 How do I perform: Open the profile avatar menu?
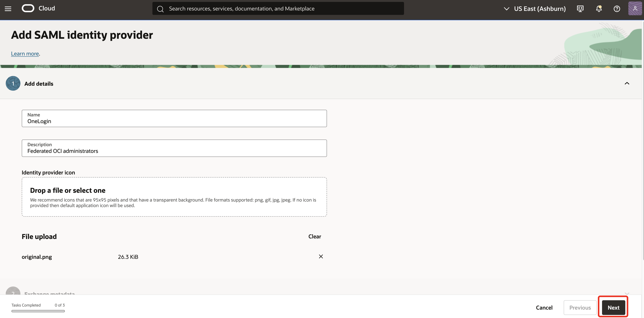635,8
